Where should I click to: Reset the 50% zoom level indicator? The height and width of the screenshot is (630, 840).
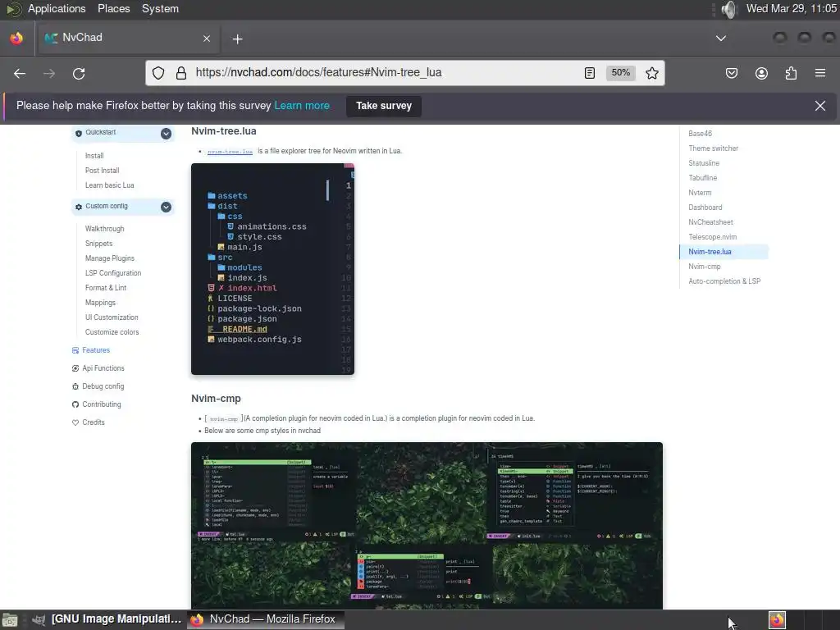(x=620, y=73)
